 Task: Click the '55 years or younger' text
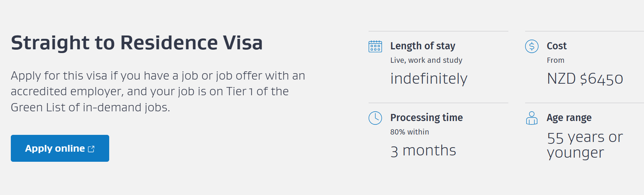point(585,145)
